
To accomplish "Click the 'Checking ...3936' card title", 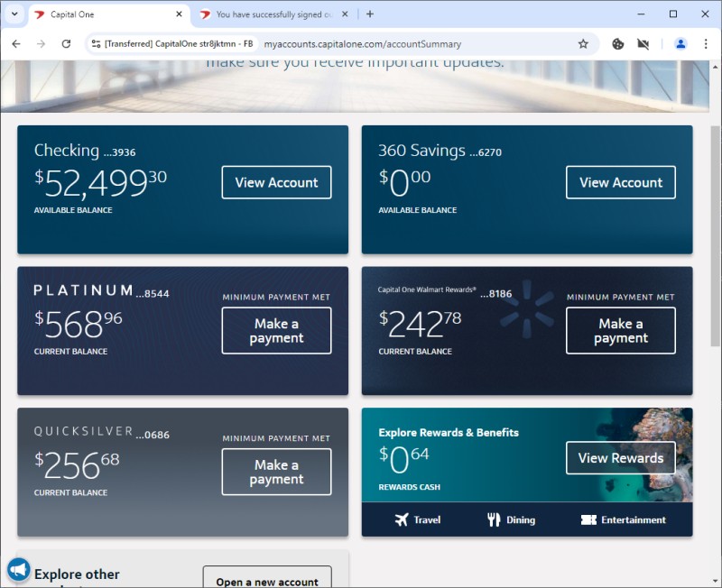I will point(85,151).
